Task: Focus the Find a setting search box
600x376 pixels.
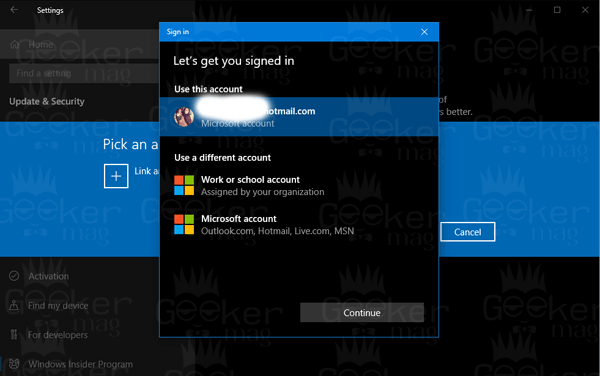Action: (x=84, y=73)
